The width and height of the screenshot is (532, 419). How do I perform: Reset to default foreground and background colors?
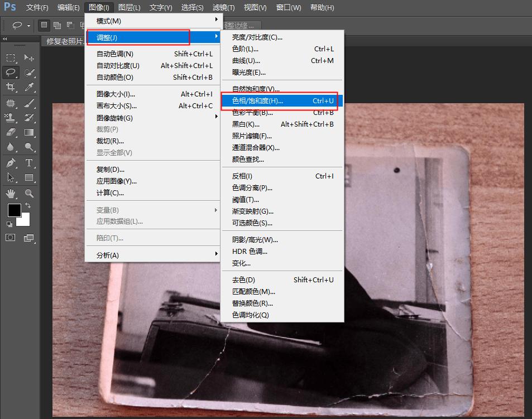[9, 224]
